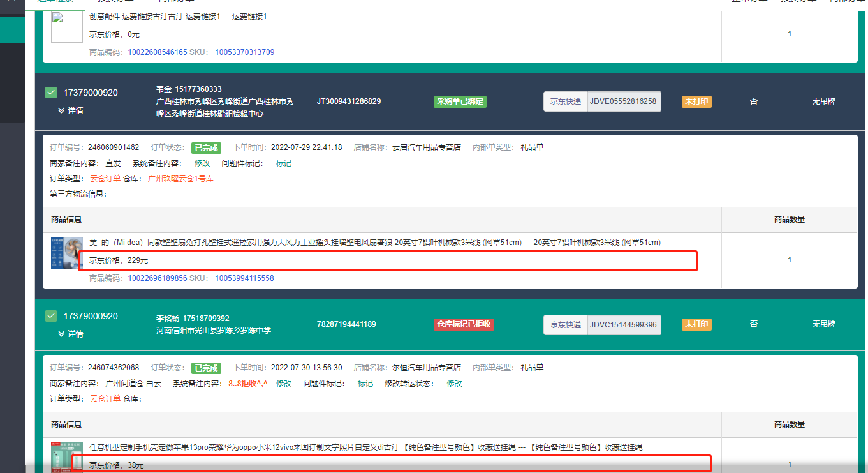868x473 pixels.
Task: Click 无吊牌 on 李铭杨's order row
Action: pos(823,324)
